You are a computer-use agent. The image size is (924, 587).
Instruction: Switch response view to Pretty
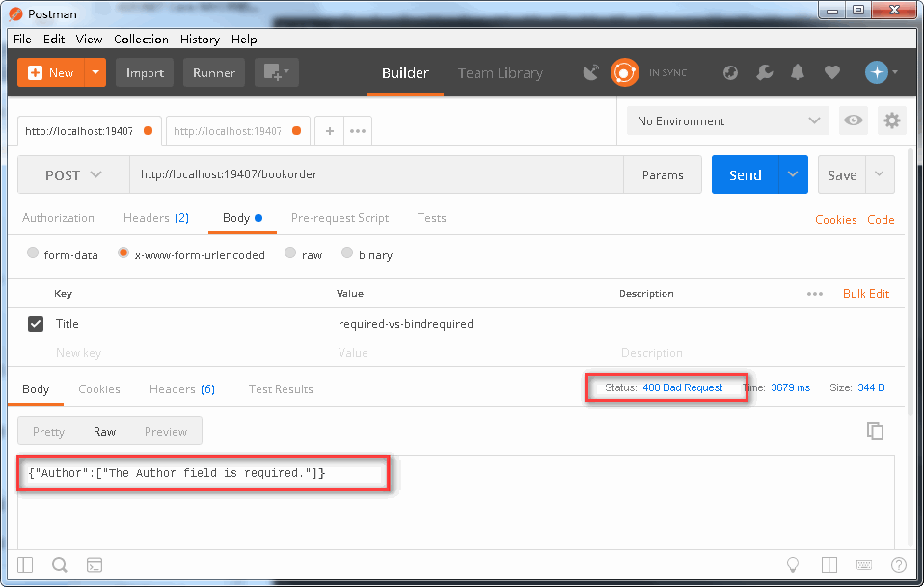coord(48,432)
